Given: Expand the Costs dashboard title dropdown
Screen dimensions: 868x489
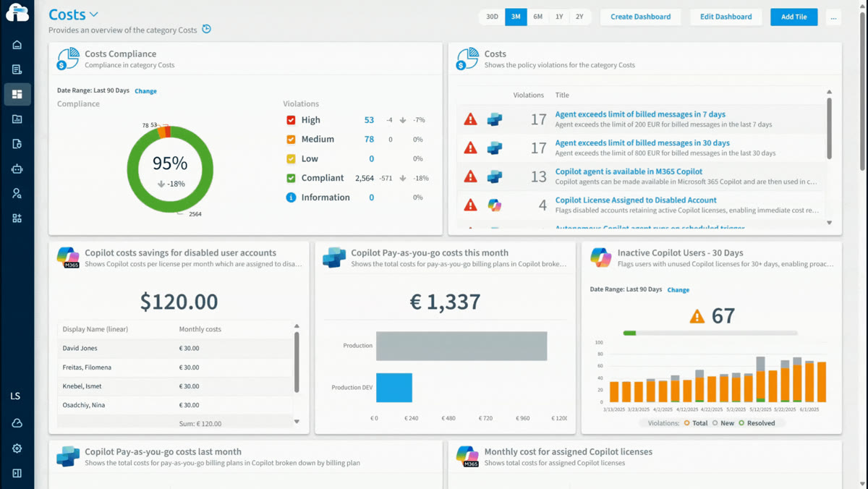Looking at the screenshot, I should 94,14.
